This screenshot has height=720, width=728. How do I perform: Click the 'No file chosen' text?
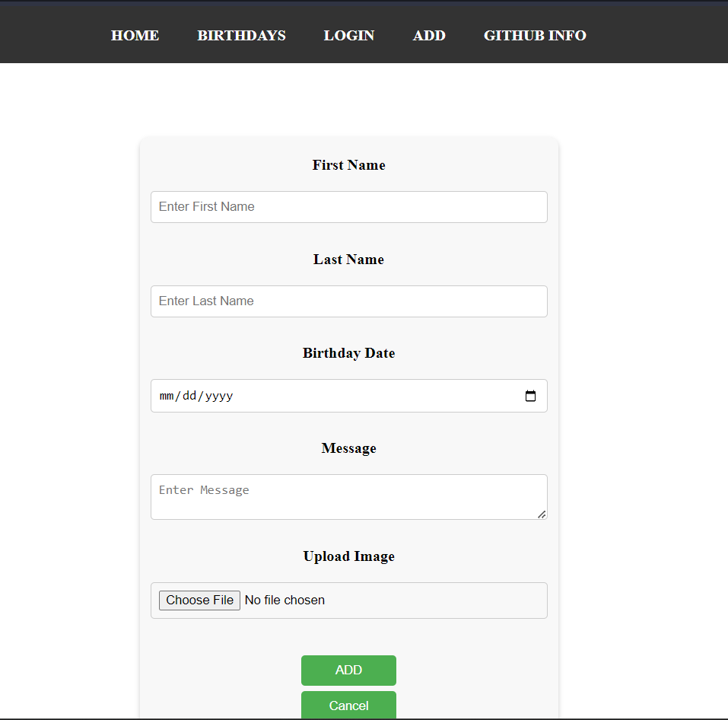pyautogui.click(x=285, y=601)
